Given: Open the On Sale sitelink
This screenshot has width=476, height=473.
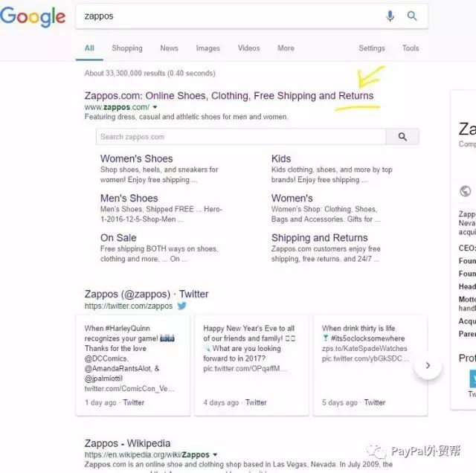Looking at the screenshot, I should [118, 238].
